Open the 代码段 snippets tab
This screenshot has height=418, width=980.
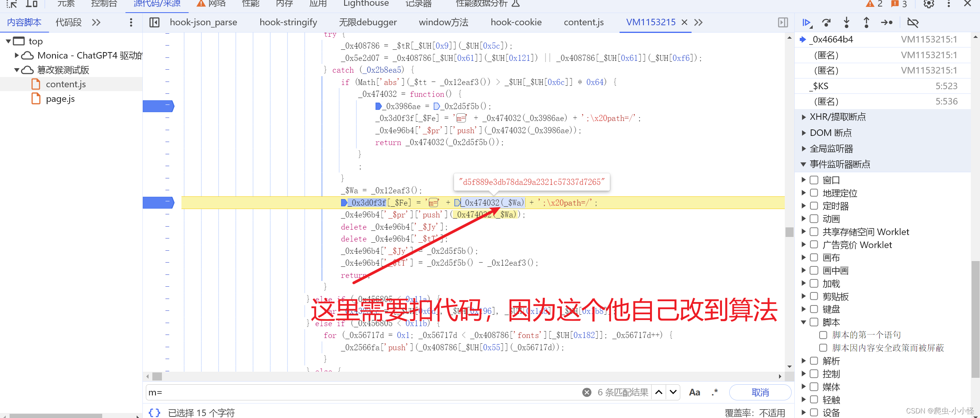tap(69, 23)
